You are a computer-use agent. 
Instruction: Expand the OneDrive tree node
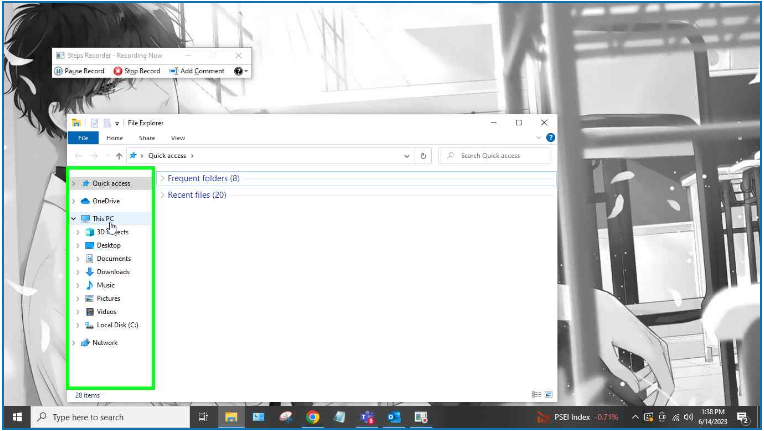(74, 201)
